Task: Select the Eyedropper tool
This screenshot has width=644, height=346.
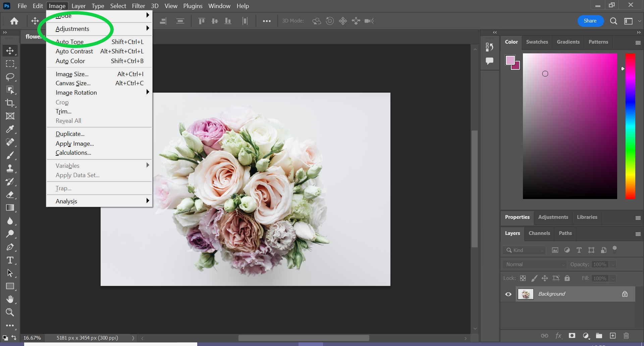Action: (10, 129)
